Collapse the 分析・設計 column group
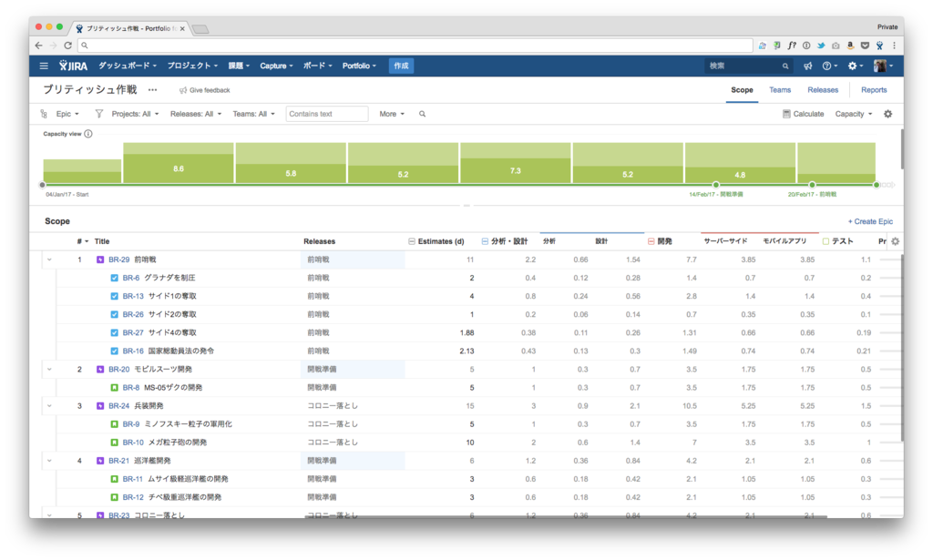 tap(485, 241)
